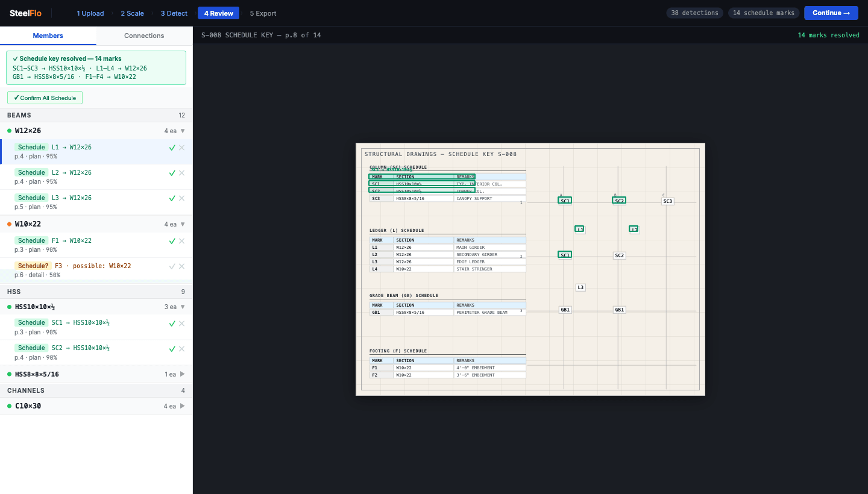Screen dimensions: 868x494
Task: Click the Schedule? tag on F3 row
Action: tap(33, 266)
